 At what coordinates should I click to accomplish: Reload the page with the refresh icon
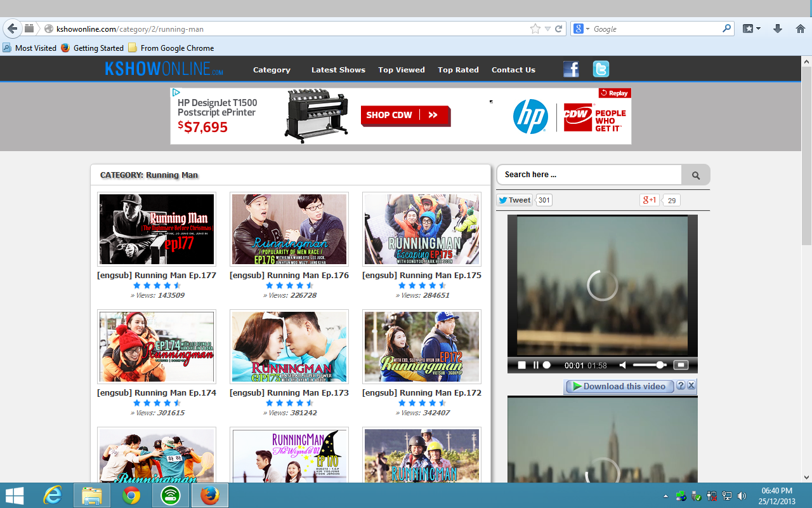pyautogui.click(x=559, y=29)
